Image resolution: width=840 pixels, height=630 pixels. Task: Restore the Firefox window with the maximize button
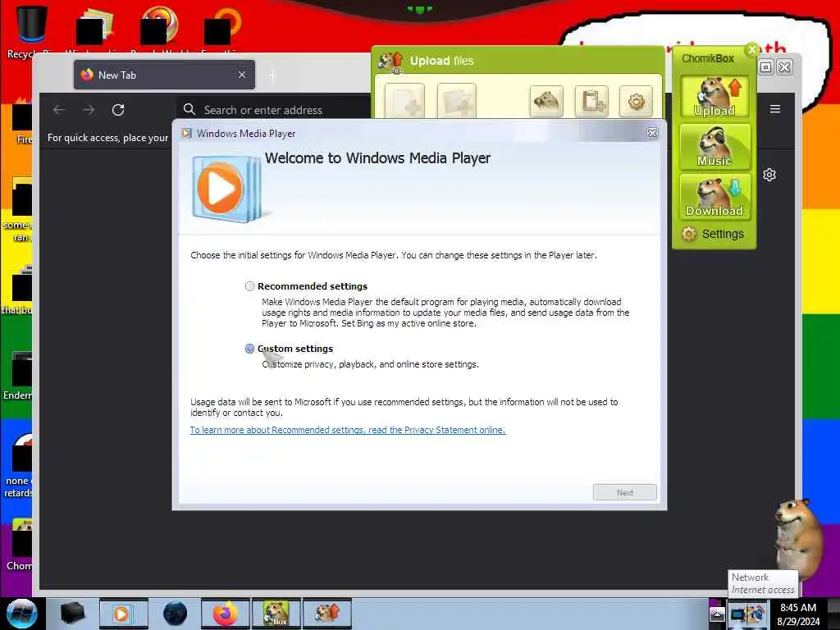pyautogui.click(x=766, y=67)
